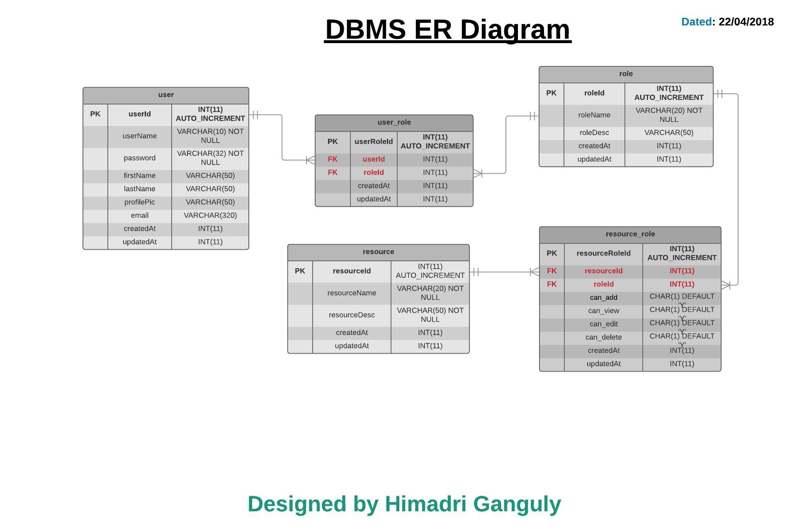Click the FK icon for userId in user_role

pos(331,160)
